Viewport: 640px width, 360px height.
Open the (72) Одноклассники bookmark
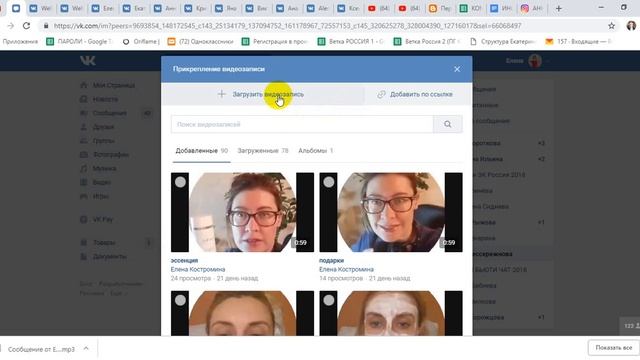pos(200,41)
